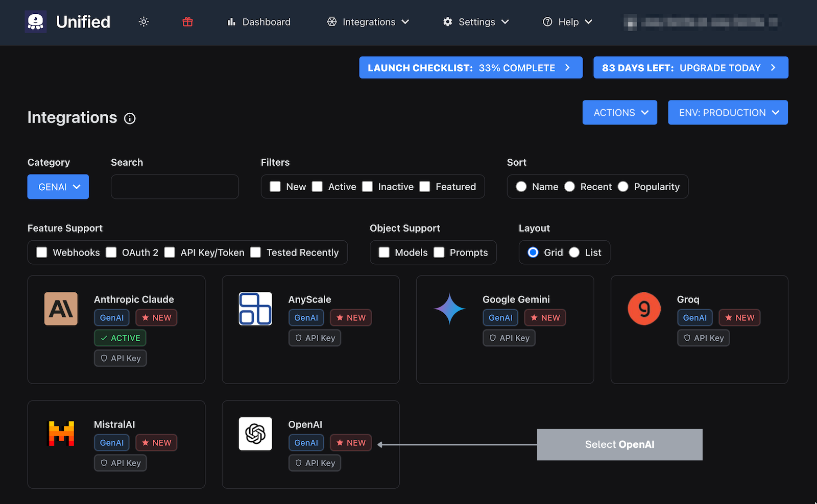
Task: Click the Anthropic Claude integration logo
Action: 61,309
